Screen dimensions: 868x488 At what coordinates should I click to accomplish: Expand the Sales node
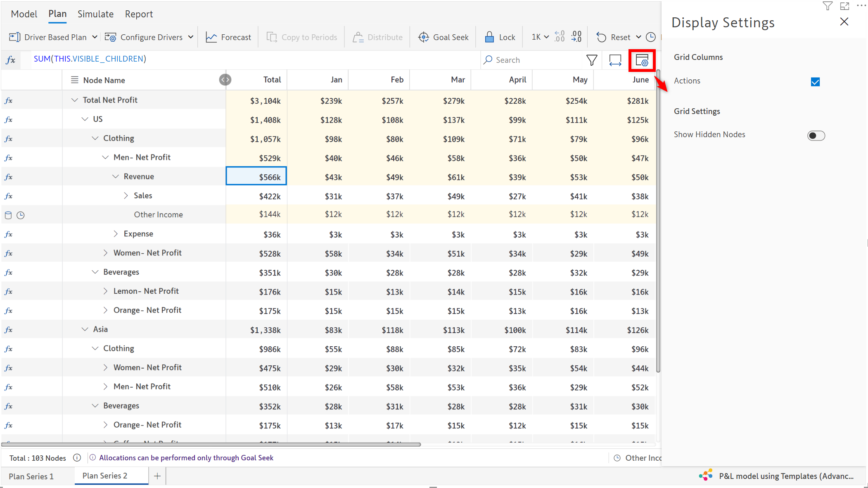(126, 195)
